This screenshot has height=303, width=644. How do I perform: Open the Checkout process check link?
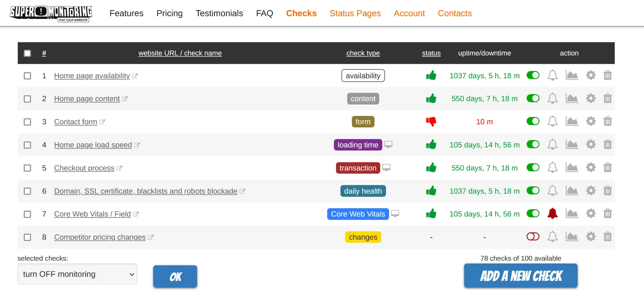84,168
